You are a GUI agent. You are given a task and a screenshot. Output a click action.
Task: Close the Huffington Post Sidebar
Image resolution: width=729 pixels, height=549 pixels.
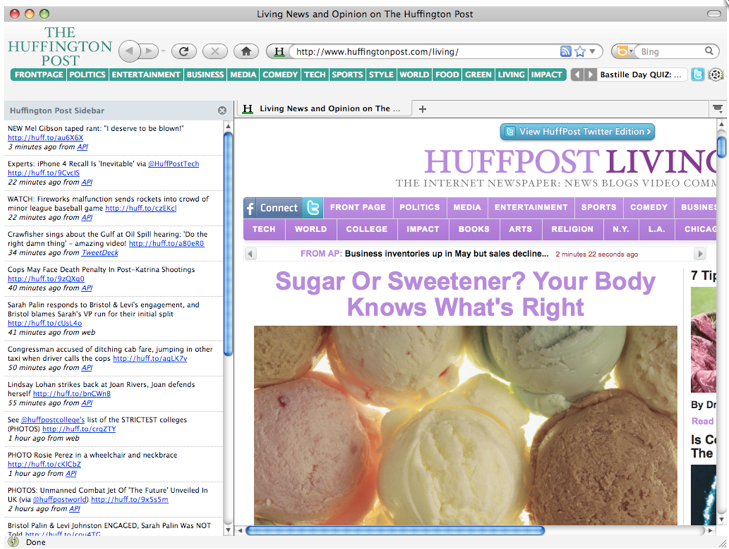222,111
